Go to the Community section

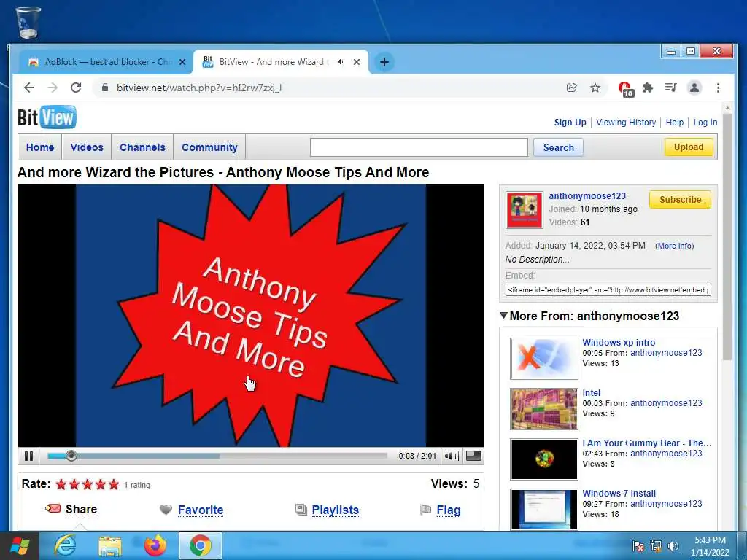tap(209, 147)
